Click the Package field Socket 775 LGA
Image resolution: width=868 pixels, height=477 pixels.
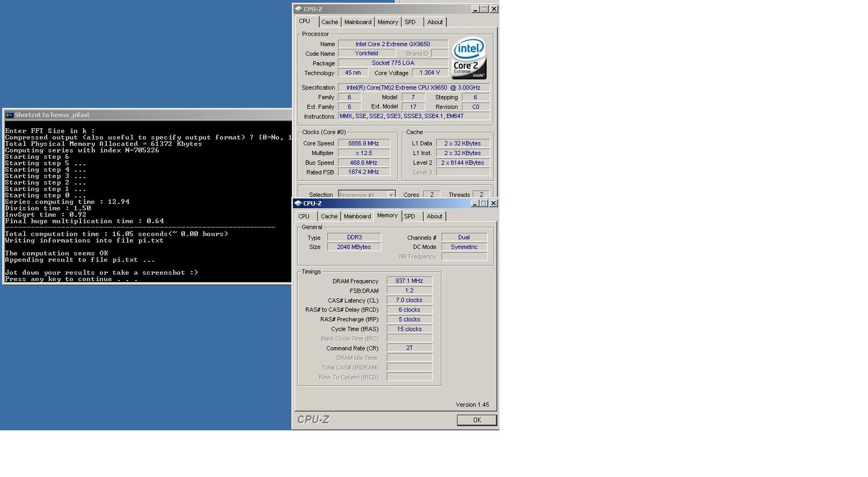click(393, 63)
